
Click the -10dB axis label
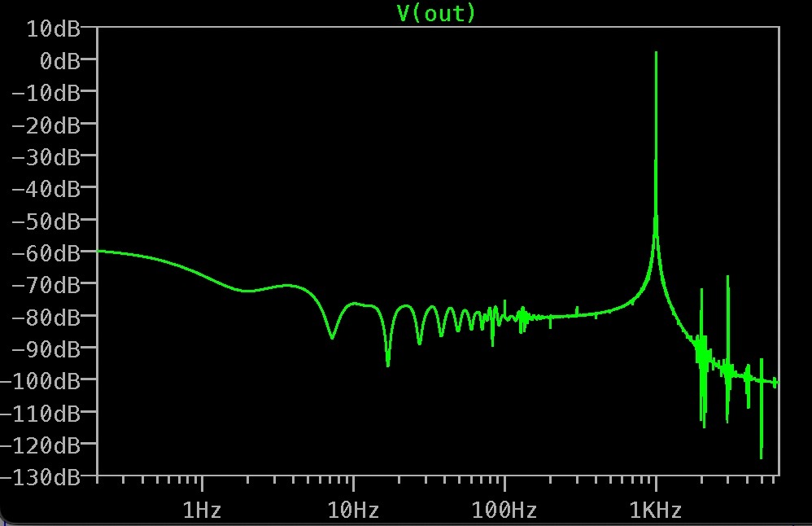(x=46, y=94)
